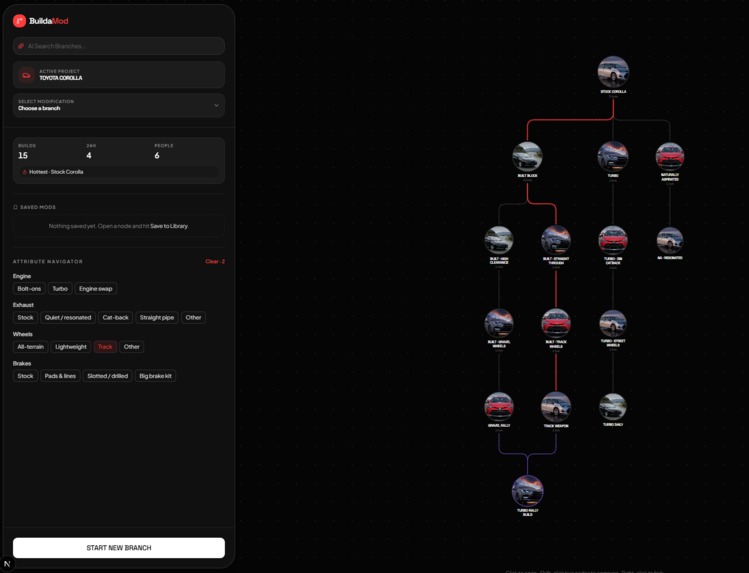Image resolution: width=749 pixels, height=573 pixels.
Task: Toggle the Stock brakes filter
Action: [x=25, y=376]
